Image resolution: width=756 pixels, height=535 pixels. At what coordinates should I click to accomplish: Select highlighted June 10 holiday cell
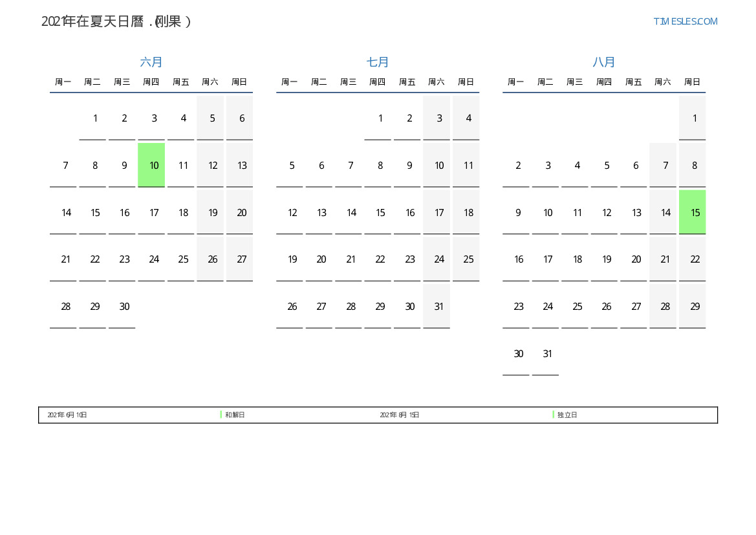(x=151, y=165)
